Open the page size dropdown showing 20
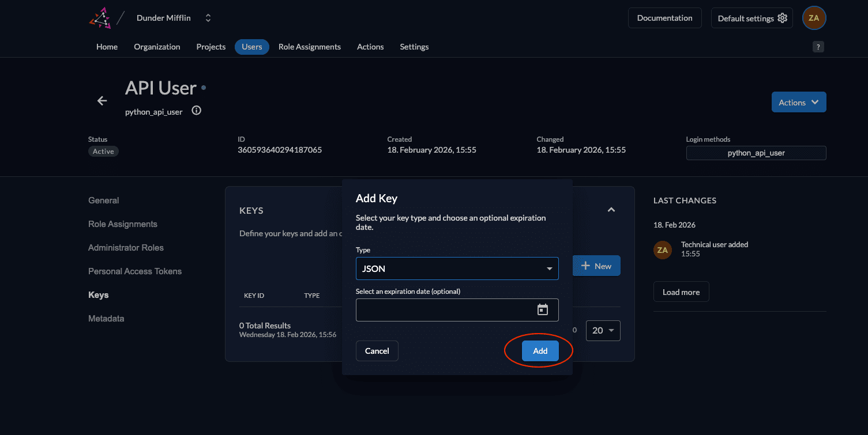 point(603,331)
